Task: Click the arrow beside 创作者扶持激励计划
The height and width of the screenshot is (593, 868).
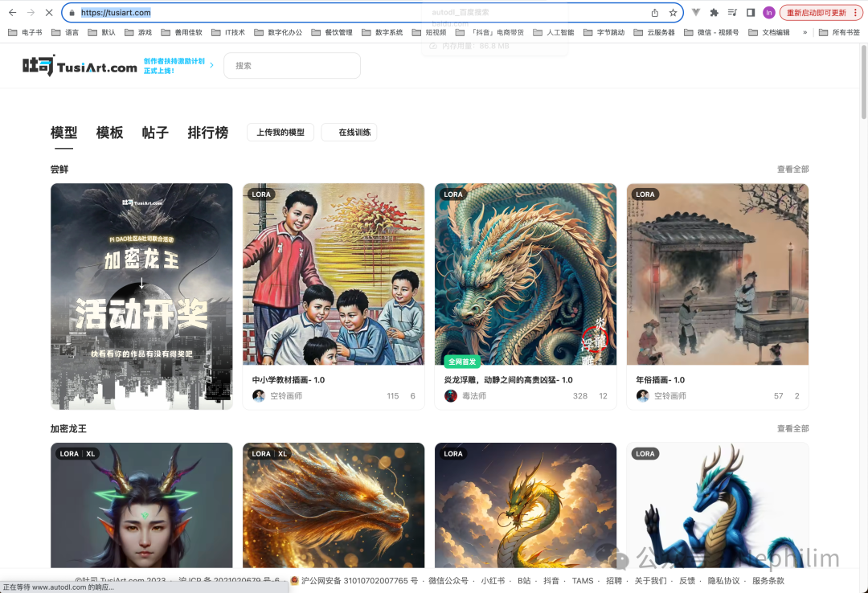Action: [211, 65]
